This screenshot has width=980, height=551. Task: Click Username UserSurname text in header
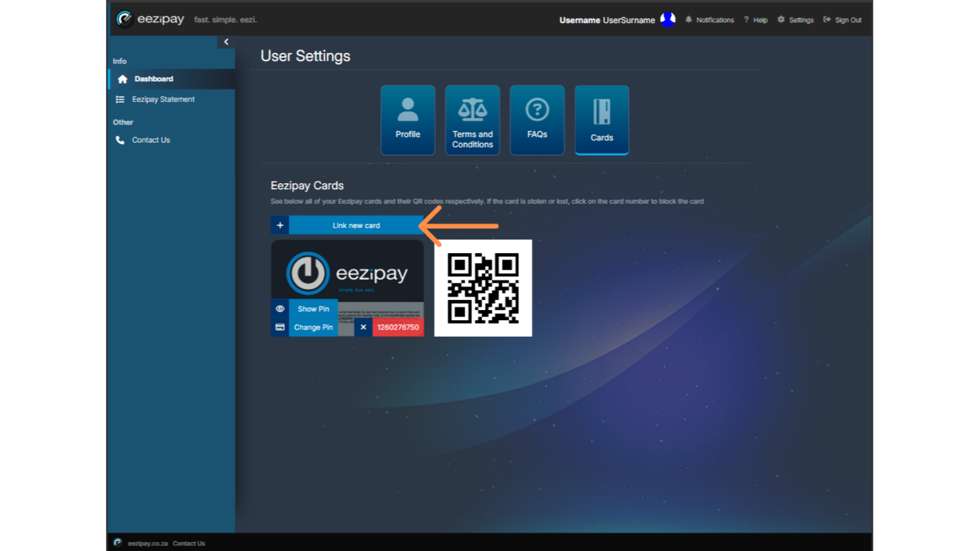coord(607,20)
